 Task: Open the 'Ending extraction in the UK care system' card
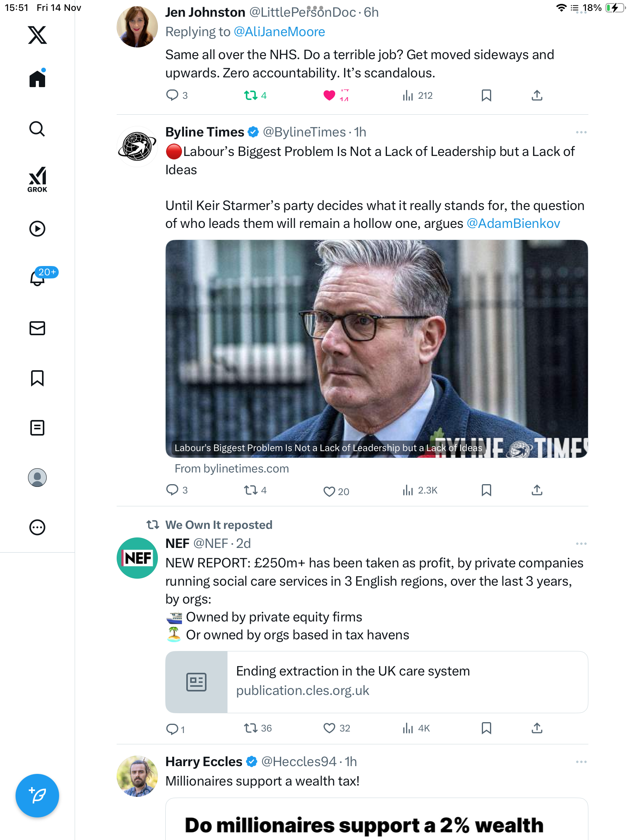tap(376, 682)
